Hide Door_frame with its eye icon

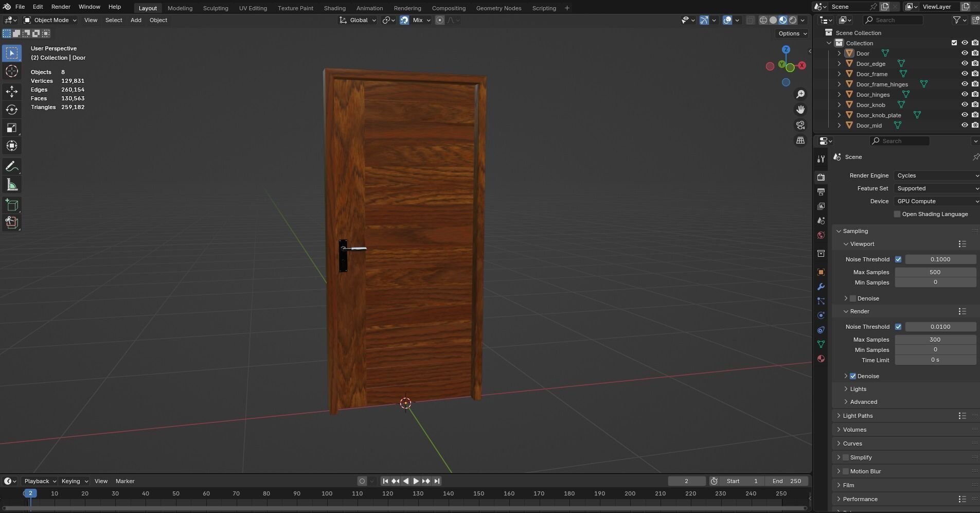tap(965, 74)
